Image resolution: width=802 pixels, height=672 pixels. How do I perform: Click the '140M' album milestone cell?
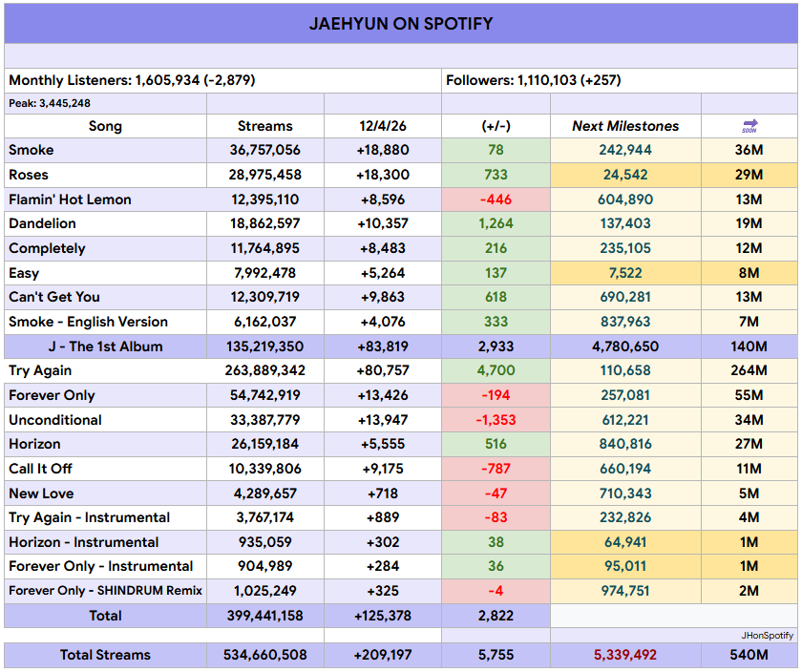pyautogui.click(x=749, y=346)
